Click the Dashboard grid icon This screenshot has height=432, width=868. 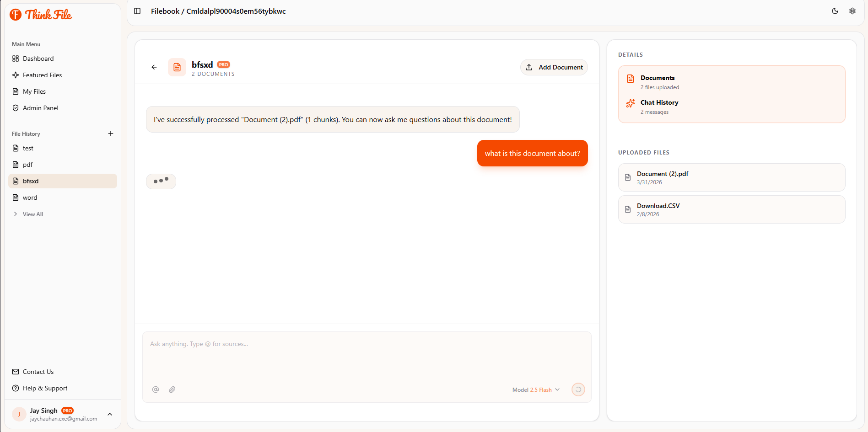tap(16, 59)
